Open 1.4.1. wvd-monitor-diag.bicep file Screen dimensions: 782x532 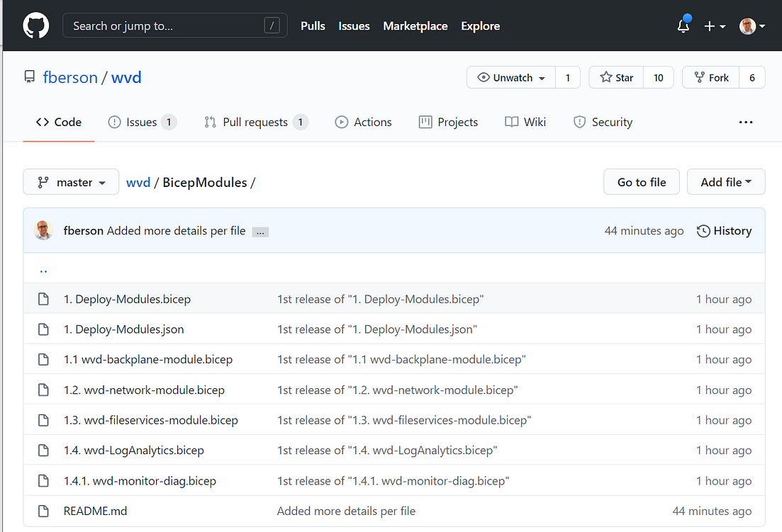pos(140,481)
